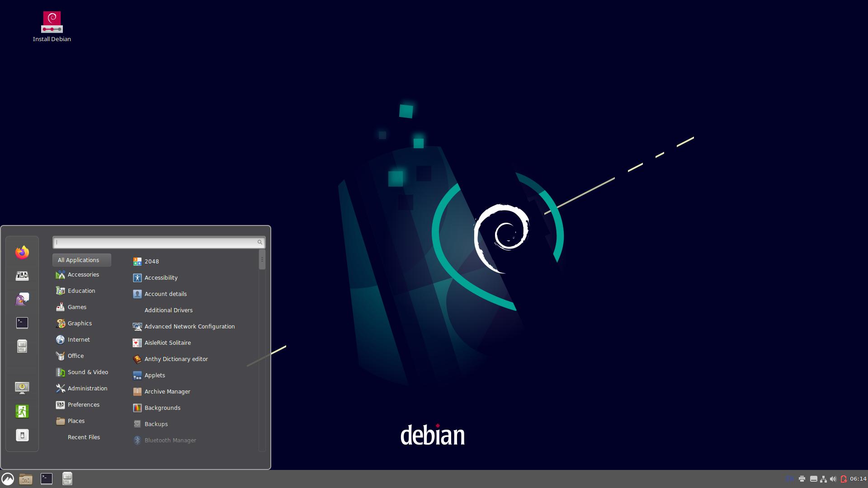Launch Firefox from the menu favorites

22,252
